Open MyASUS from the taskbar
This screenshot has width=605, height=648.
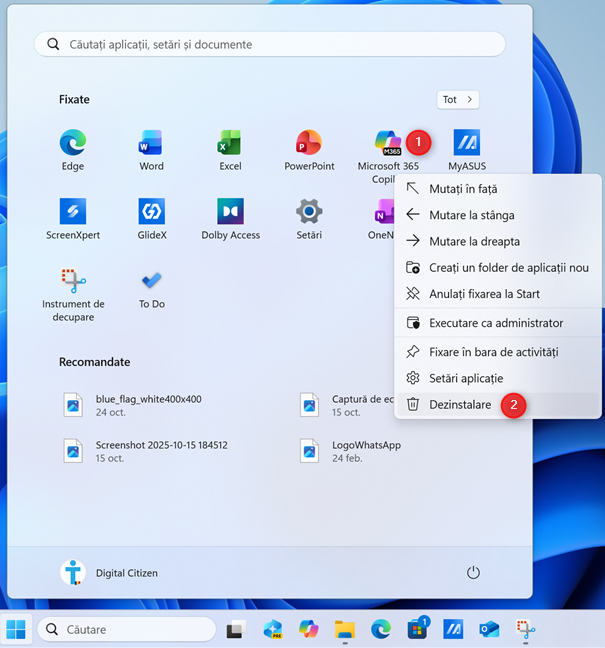click(x=453, y=629)
